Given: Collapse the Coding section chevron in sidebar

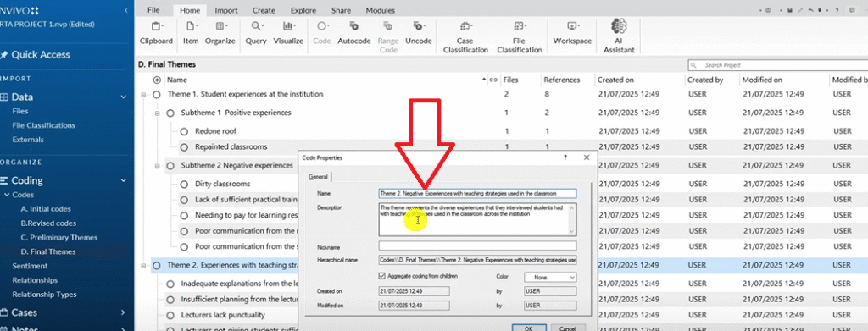Looking at the screenshot, I should pos(124,180).
